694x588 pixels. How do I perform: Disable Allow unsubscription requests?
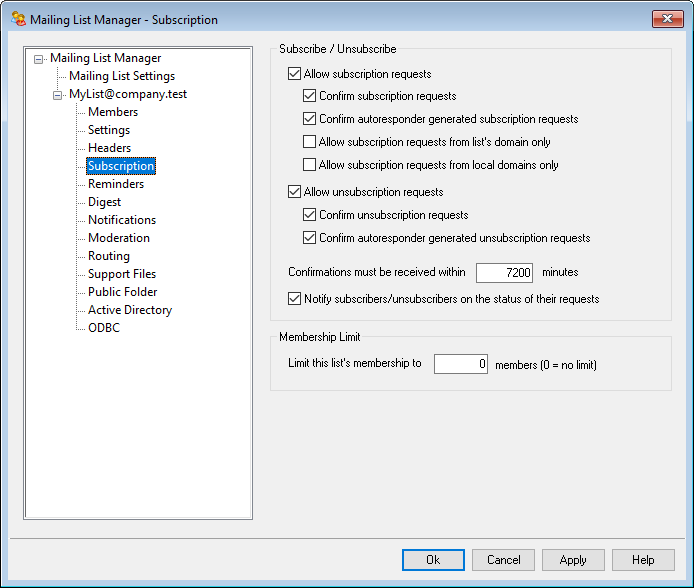(294, 192)
